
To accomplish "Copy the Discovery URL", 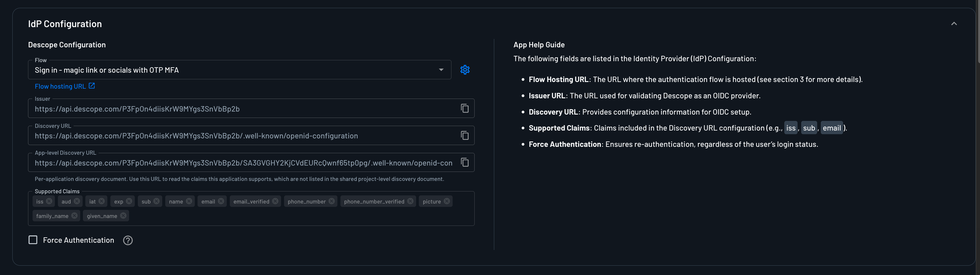I will coord(464,135).
